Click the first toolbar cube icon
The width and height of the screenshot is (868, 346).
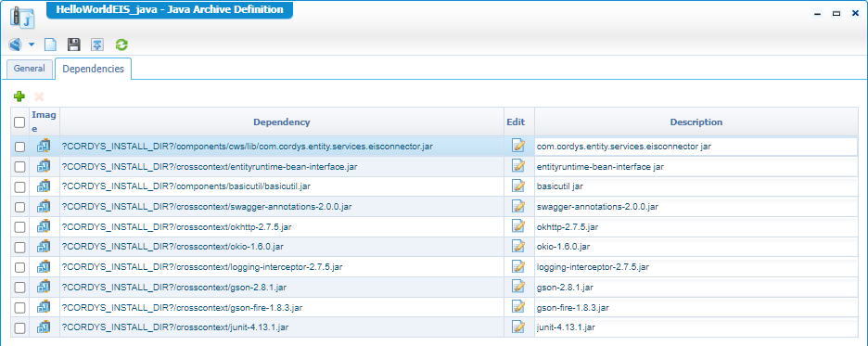coord(15,45)
